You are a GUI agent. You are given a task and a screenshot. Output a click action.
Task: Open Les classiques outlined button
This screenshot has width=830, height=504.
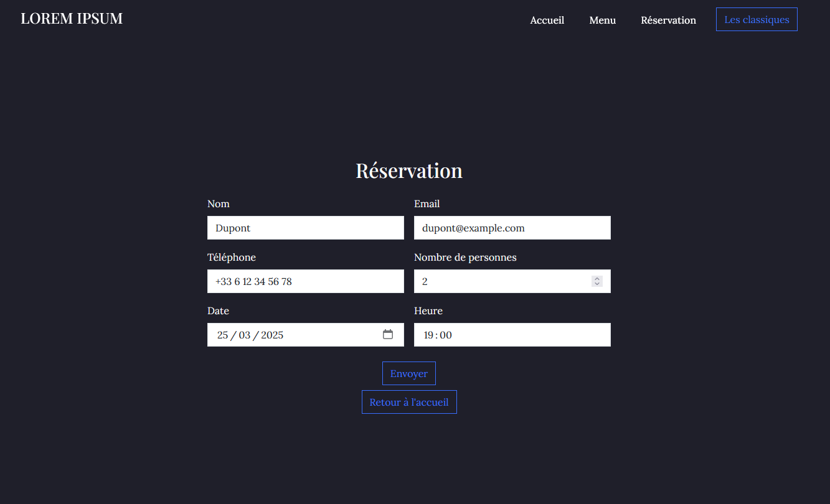pyautogui.click(x=757, y=19)
